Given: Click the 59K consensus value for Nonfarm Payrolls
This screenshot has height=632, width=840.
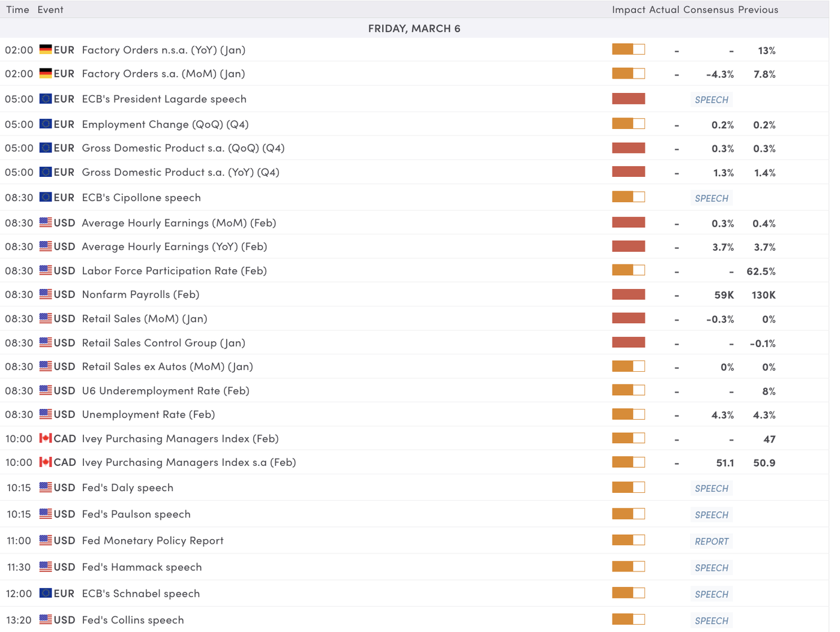Looking at the screenshot, I should point(724,295).
